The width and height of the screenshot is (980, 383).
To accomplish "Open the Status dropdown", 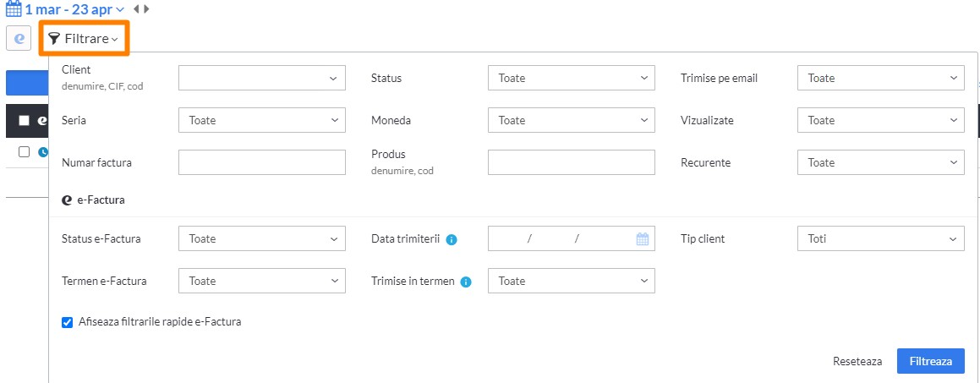I will point(572,78).
